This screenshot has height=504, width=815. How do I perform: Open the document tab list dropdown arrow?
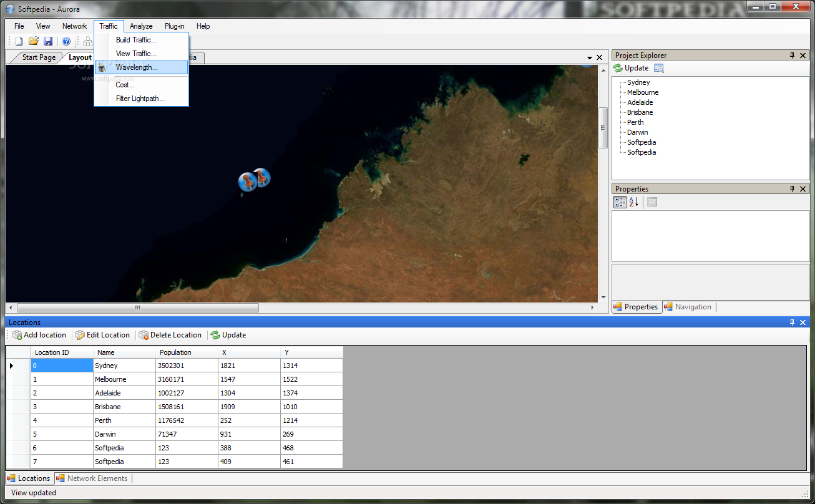[x=590, y=57]
